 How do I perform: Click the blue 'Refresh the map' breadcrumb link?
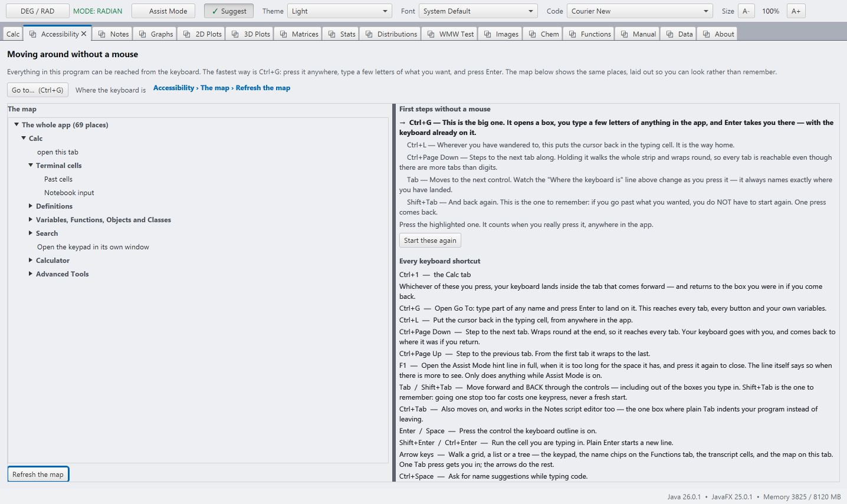[263, 88]
